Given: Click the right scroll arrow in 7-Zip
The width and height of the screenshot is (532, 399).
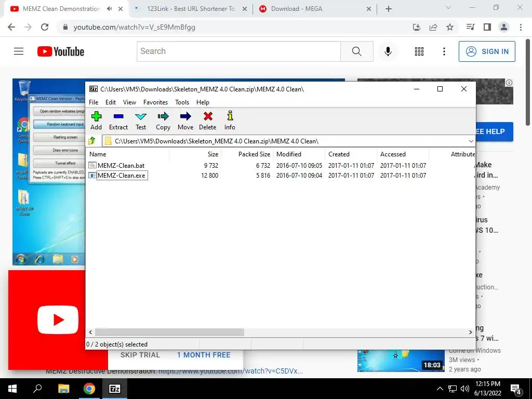Looking at the screenshot, I should (471, 332).
